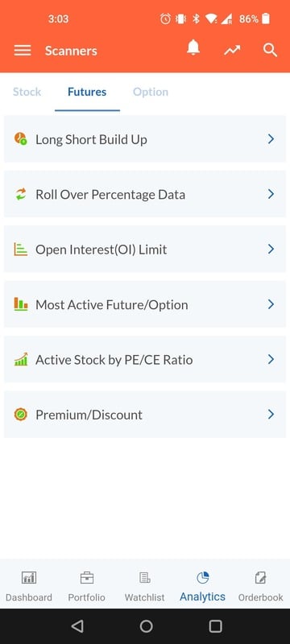Tap the Roll Over arrows icon
The width and height of the screenshot is (290, 644).
pyautogui.click(x=20, y=194)
